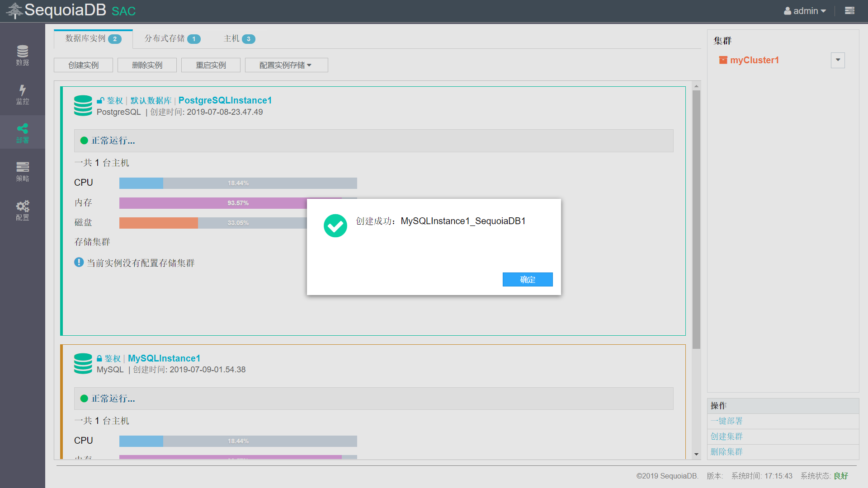Viewport: 868px width, 488px height.
Task: Click the green success checkmark icon
Action: tap(335, 225)
